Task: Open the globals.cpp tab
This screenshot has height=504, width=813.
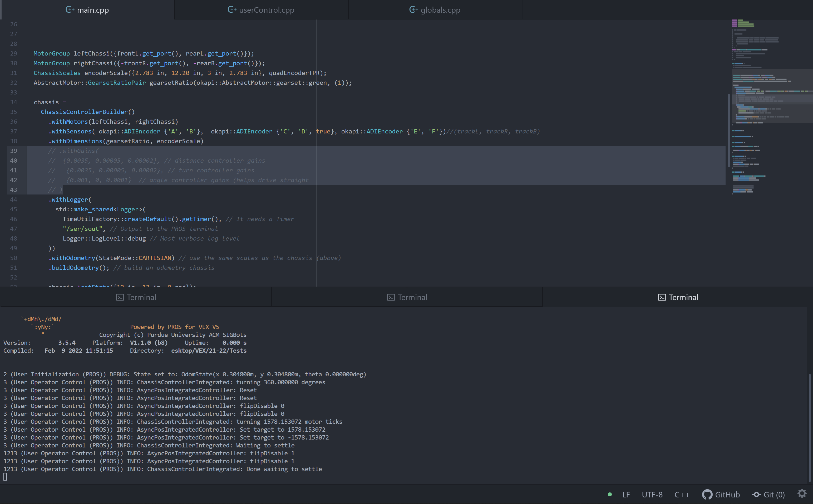Action: [435, 10]
